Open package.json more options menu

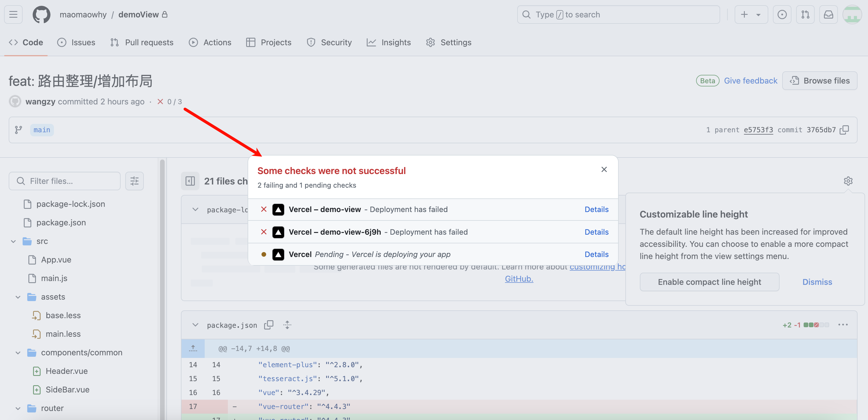[x=843, y=325]
